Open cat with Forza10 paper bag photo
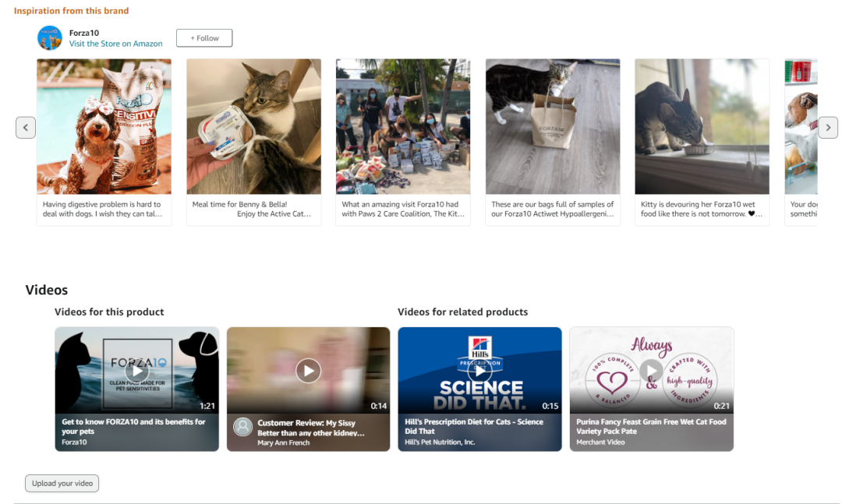The width and height of the screenshot is (842, 504). 553,127
